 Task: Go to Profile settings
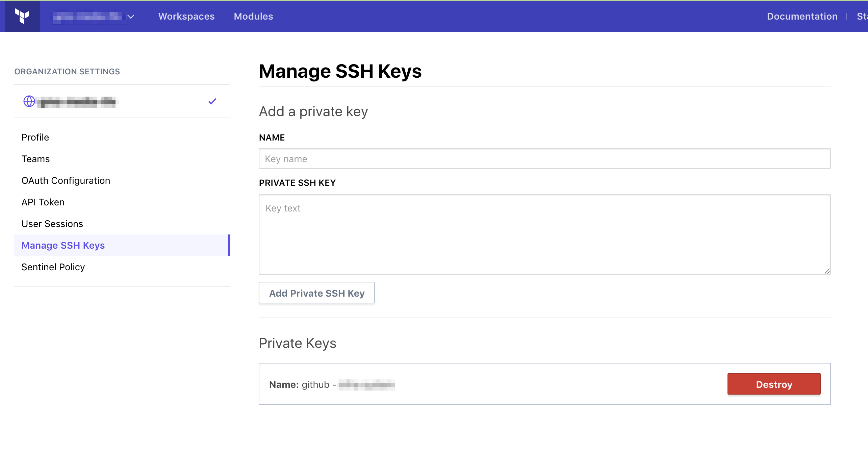click(x=35, y=137)
